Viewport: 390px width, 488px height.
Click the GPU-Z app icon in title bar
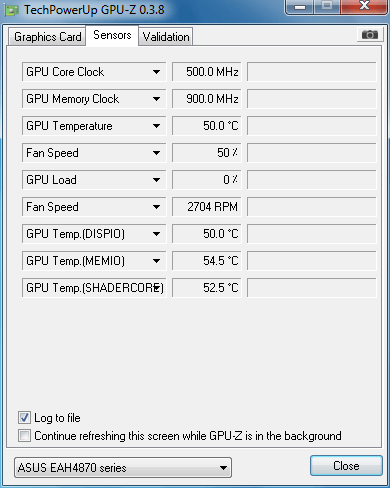pyautogui.click(x=12, y=10)
